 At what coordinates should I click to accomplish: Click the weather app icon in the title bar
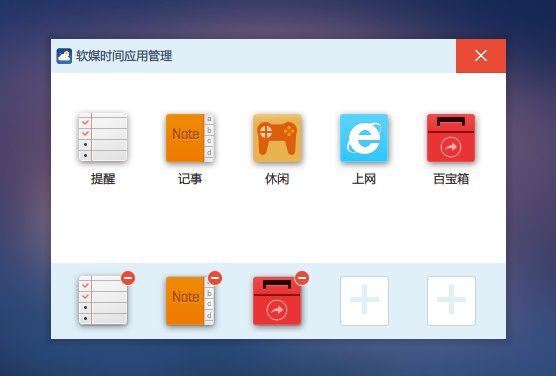[64, 56]
